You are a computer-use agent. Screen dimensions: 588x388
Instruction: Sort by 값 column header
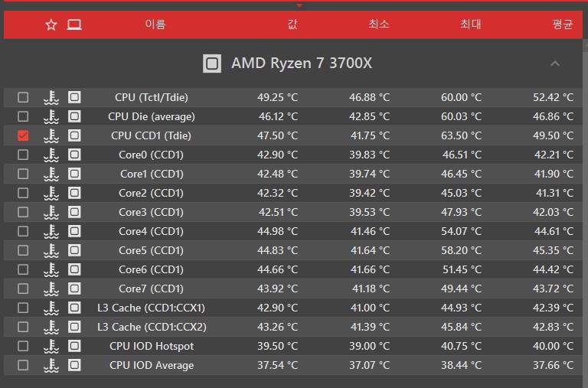[x=292, y=24]
